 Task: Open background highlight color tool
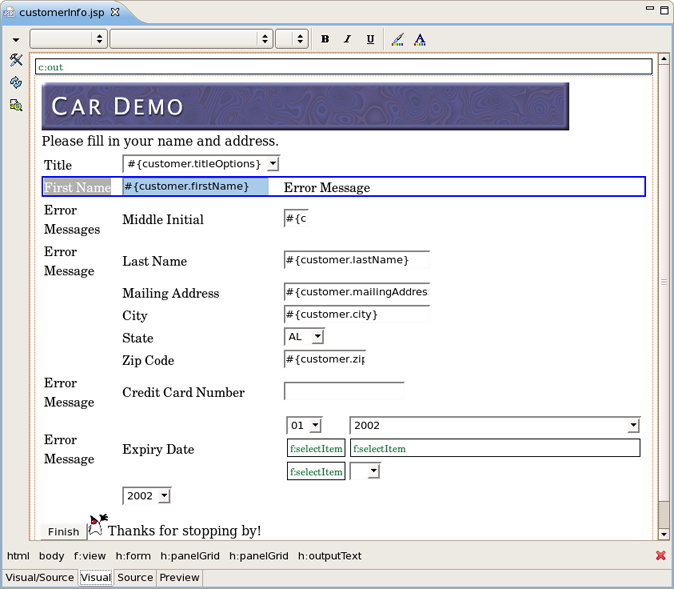click(x=398, y=39)
